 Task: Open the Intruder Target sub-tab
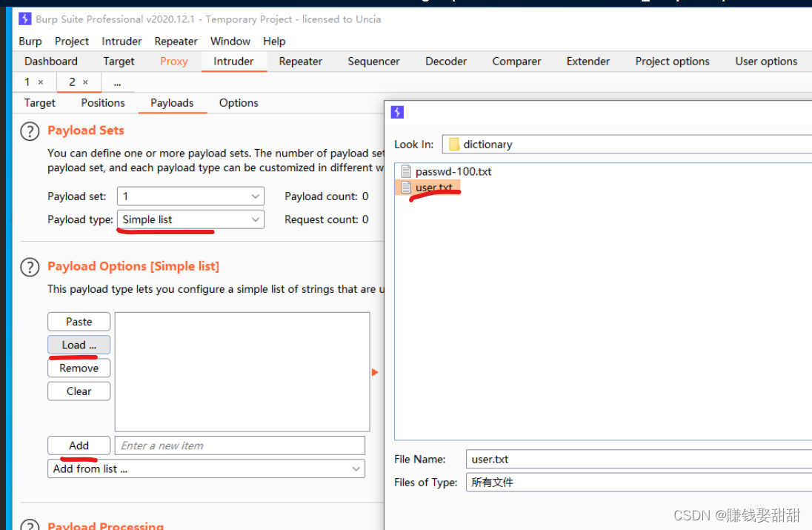coord(39,102)
